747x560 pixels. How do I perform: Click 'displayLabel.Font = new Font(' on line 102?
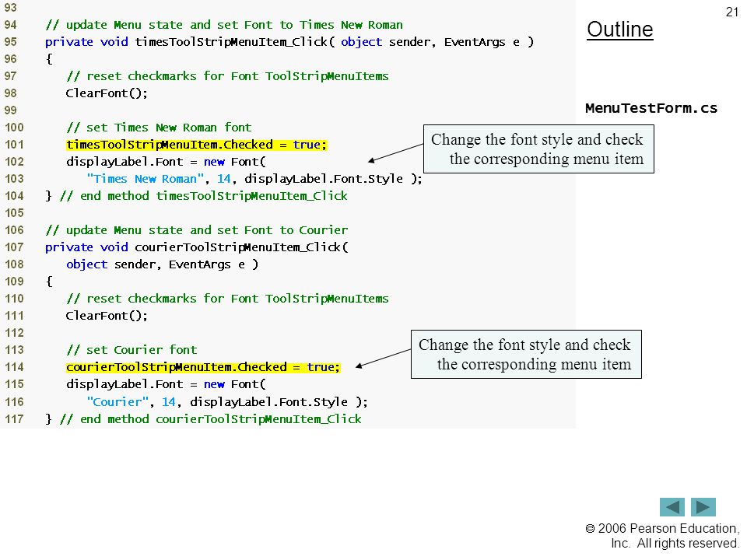point(166,162)
